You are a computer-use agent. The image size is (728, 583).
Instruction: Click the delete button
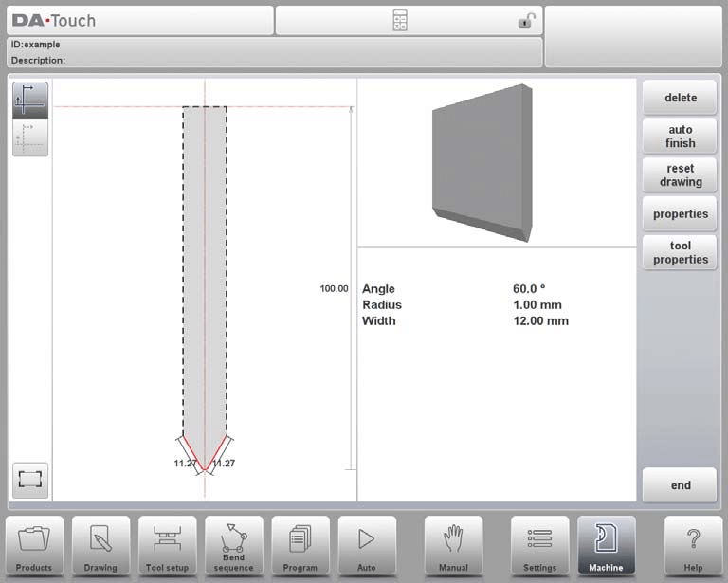pos(680,98)
